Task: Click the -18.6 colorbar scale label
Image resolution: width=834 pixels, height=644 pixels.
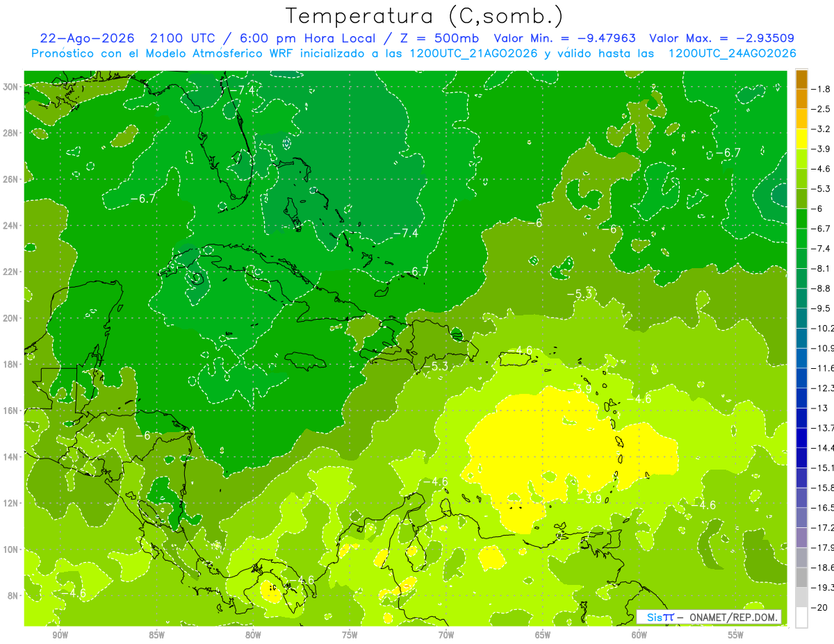Action: (x=824, y=568)
